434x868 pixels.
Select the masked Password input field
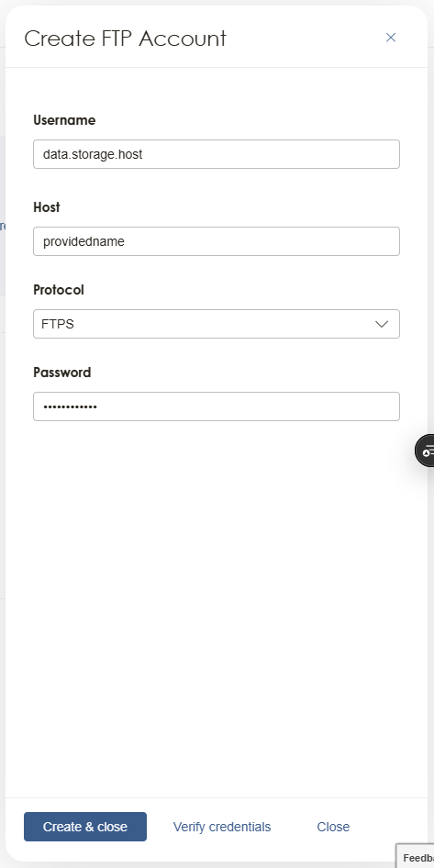point(217,406)
